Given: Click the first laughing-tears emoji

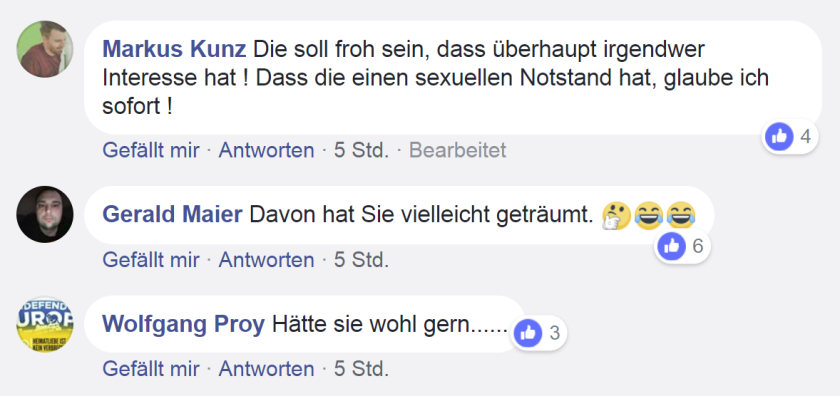Looking at the screenshot, I should tap(648, 214).
